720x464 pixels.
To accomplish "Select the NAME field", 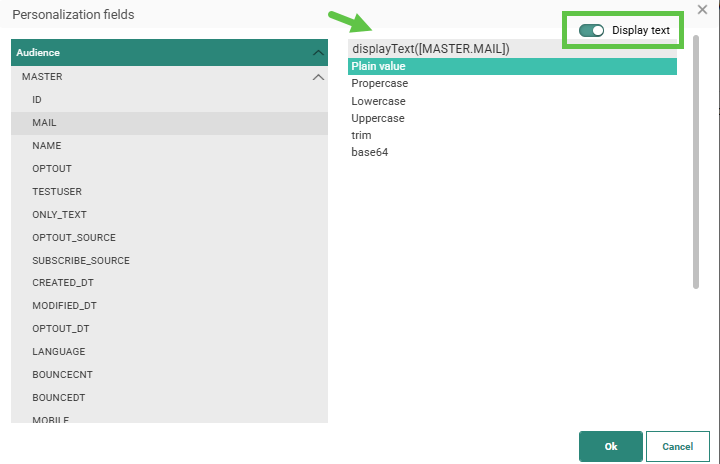I will coord(46,146).
